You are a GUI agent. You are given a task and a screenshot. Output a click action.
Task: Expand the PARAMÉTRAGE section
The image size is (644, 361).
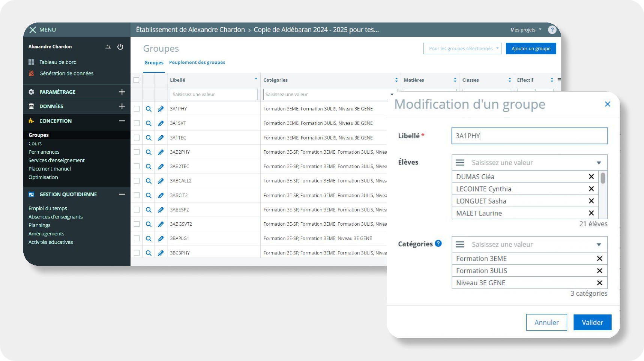click(x=122, y=92)
